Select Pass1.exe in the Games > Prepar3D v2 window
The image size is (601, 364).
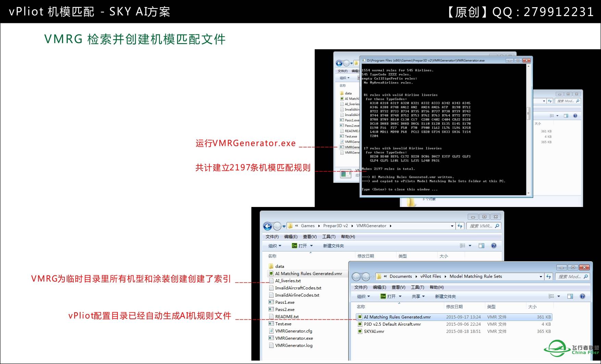tap(285, 302)
